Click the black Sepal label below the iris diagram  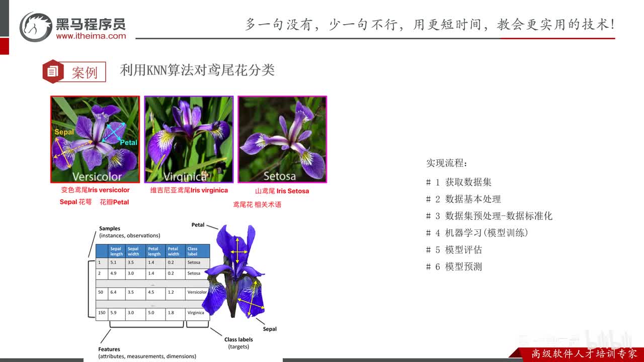point(270,329)
